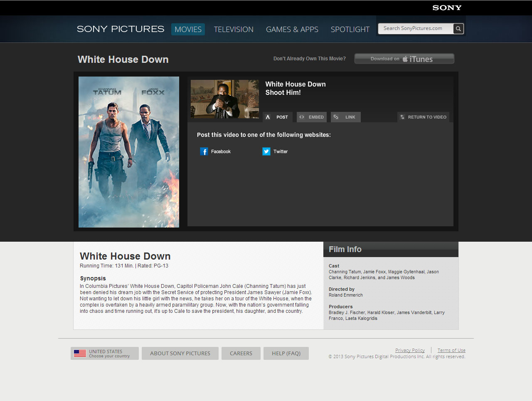This screenshot has width=532, height=401.
Task: Click 'Post this video to one of the following websites' text
Action: (x=264, y=135)
